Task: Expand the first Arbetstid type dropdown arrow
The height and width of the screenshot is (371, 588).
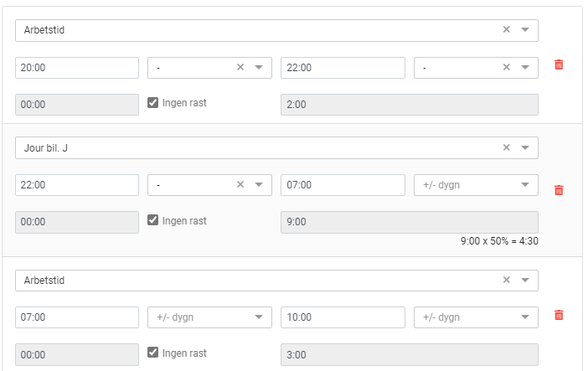Action: click(x=525, y=30)
